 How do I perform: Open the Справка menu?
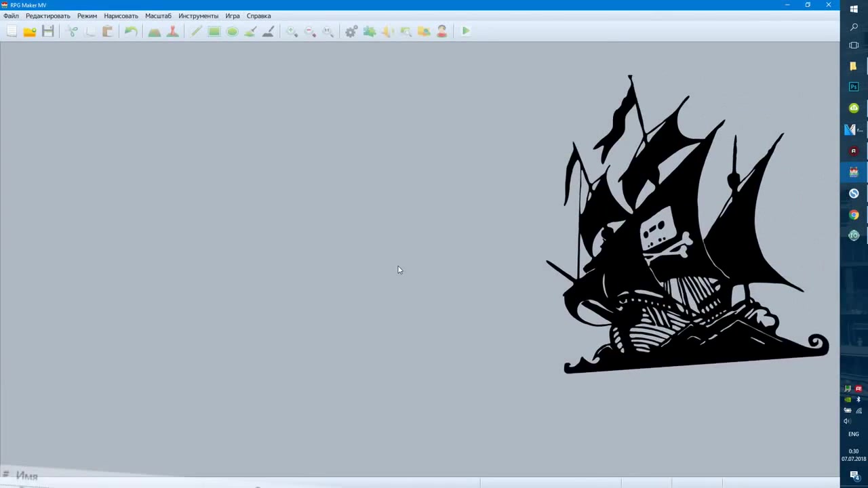click(x=258, y=16)
